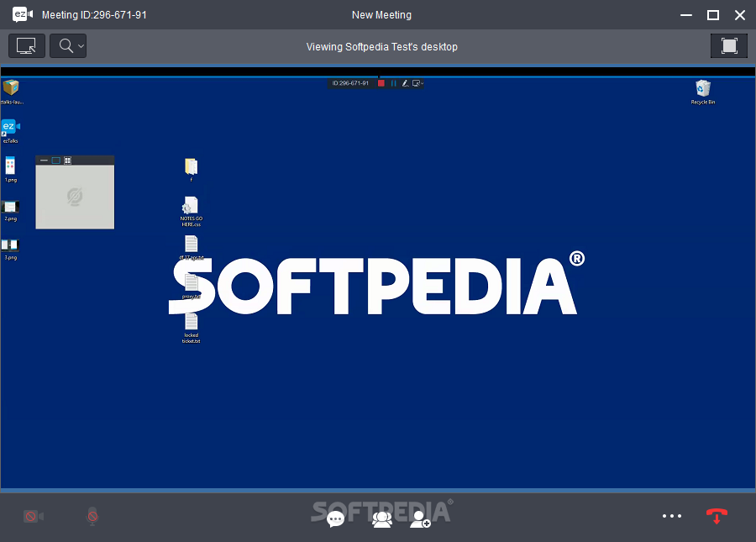
Task: Close the ezTalks meeting window
Action: click(x=740, y=15)
